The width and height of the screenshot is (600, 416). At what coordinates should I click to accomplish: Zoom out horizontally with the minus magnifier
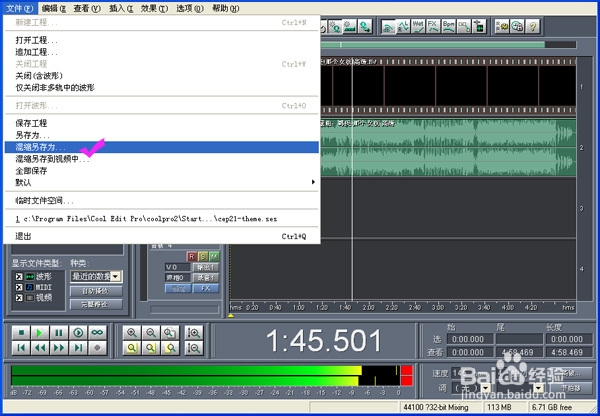(151, 333)
